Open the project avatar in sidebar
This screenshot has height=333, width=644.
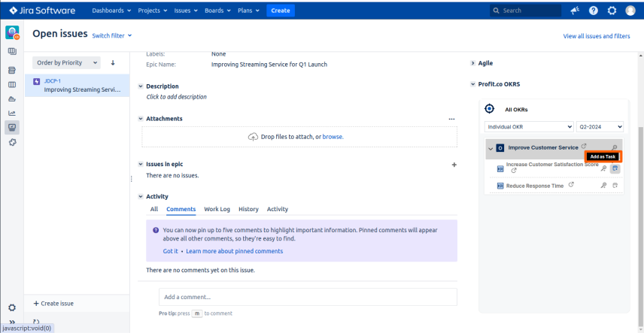tap(12, 32)
